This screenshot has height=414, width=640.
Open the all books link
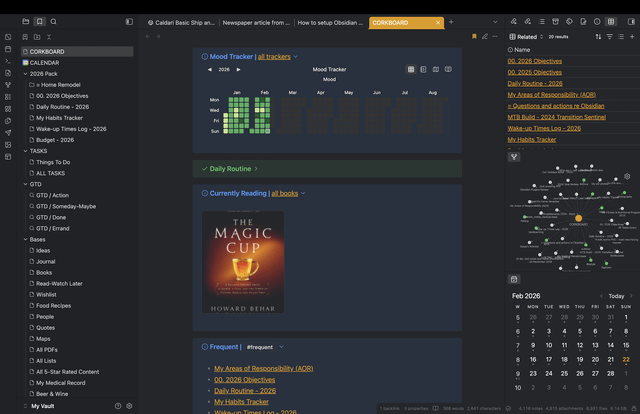tap(284, 194)
